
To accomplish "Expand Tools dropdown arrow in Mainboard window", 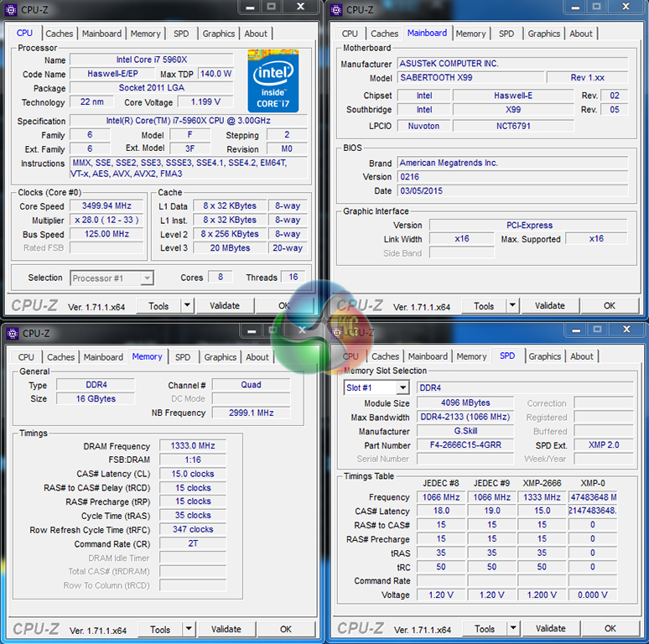I will click(512, 306).
